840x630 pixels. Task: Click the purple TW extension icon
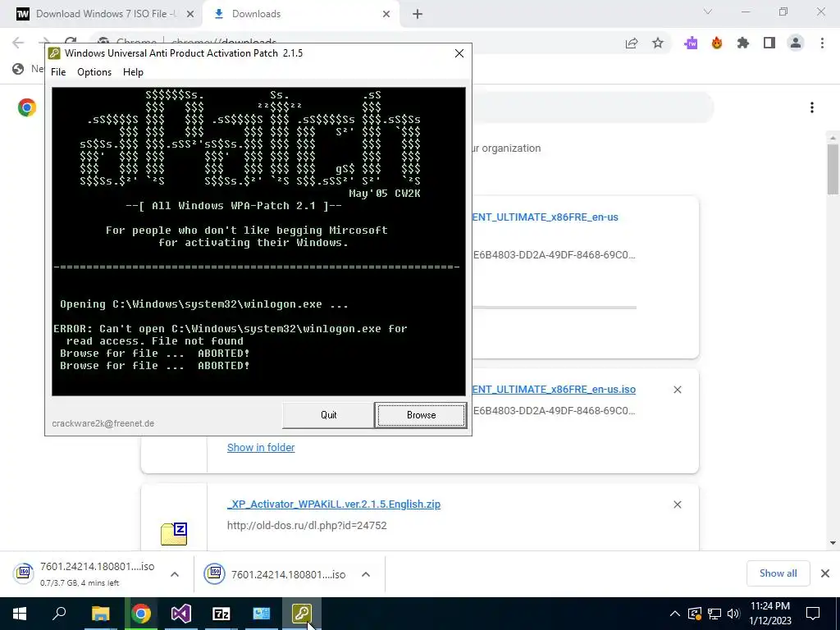click(x=691, y=43)
